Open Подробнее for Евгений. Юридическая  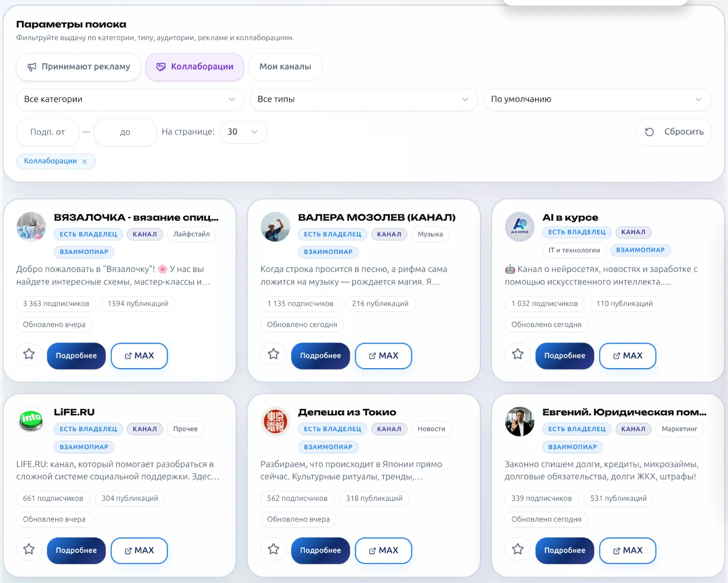(565, 550)
